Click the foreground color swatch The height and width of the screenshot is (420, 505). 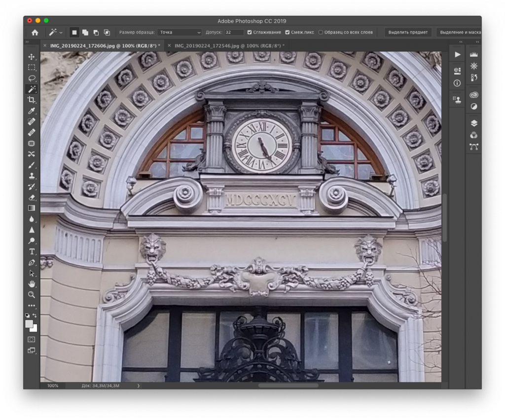click(30, 324)
